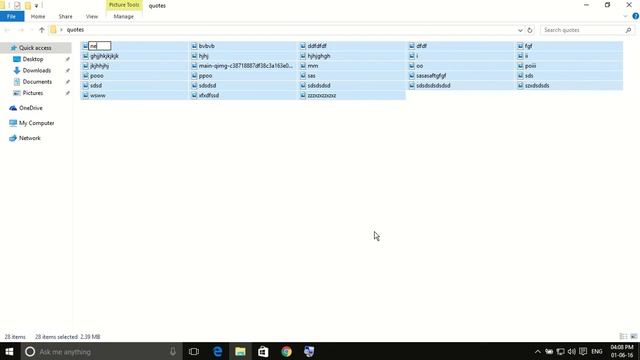Select the file named szxdsdsds
The height and width of the screenshot is (360, 640).
click(x=537, y=85)
